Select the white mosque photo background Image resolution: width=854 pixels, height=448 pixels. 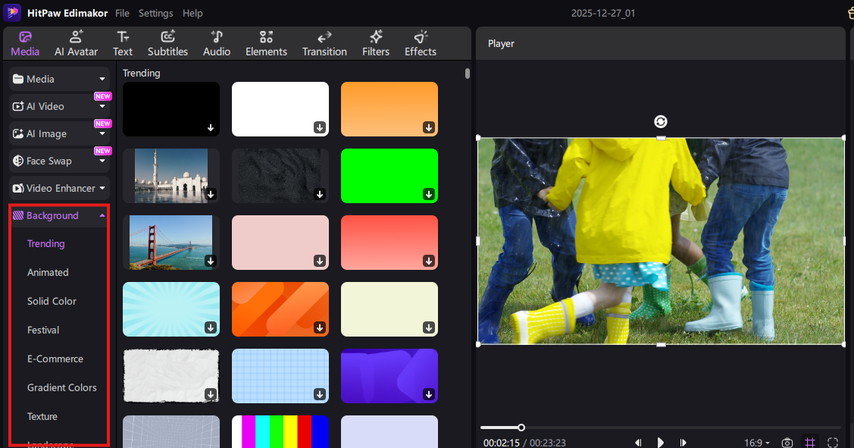tap(171, 176)
